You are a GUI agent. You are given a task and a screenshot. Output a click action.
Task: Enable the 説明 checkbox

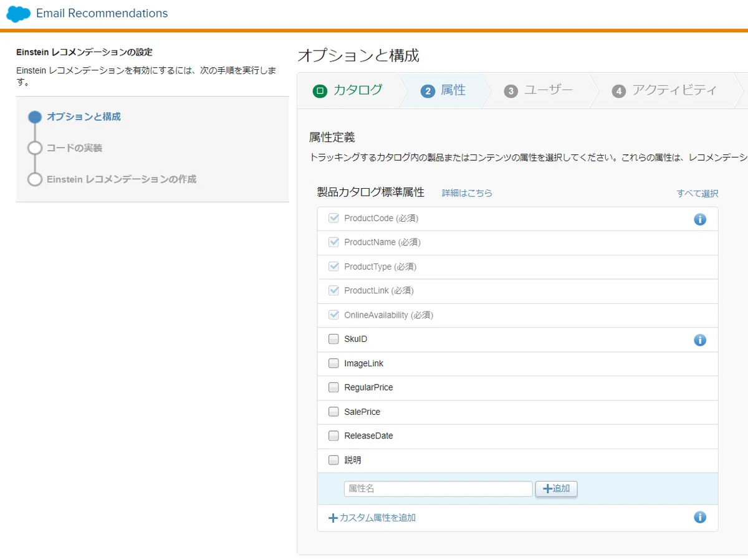(x=333, y=460)
